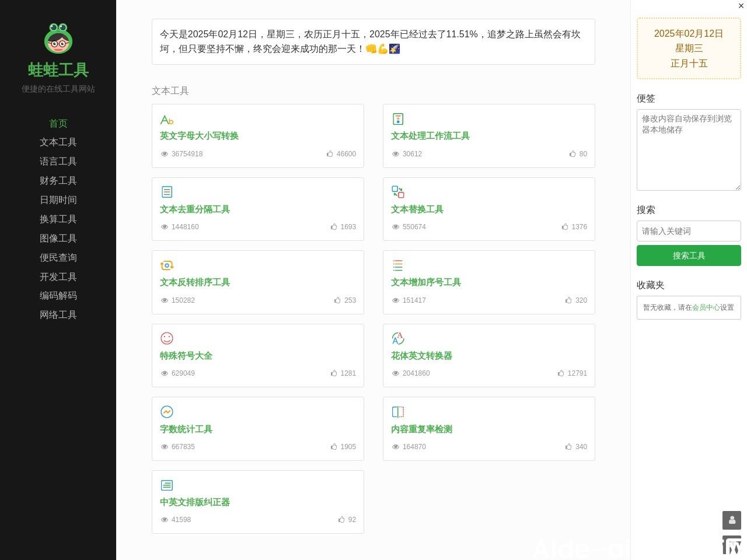Open 内容重复率检测 link
This screenshot has height=560, width=747.
tap(421, 429)
